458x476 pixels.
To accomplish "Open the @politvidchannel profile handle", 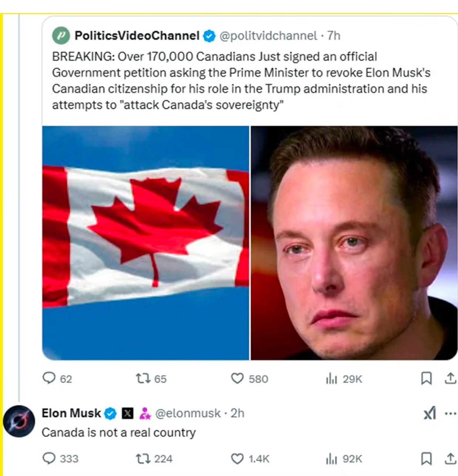I will point(268,36).
